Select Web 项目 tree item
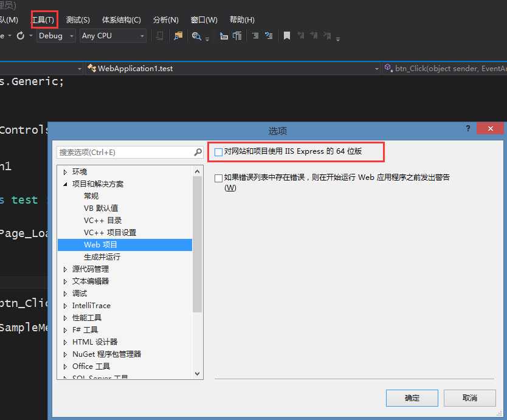 125,245
